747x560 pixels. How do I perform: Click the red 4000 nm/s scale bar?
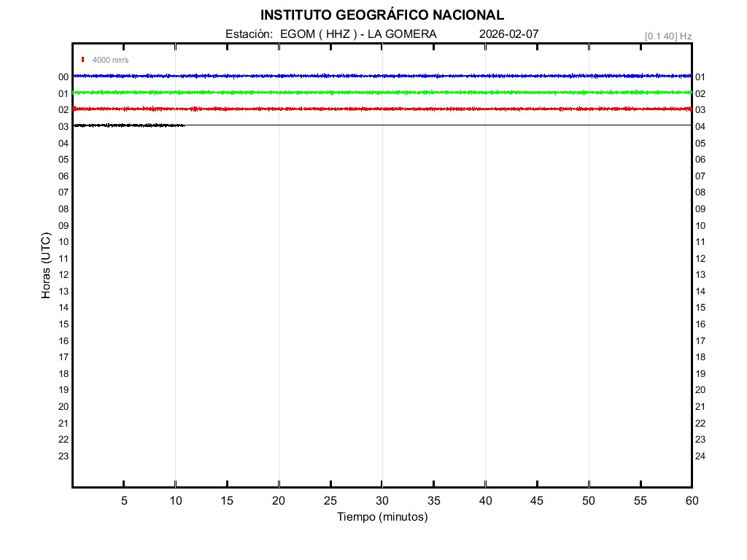tap(83, 60)
